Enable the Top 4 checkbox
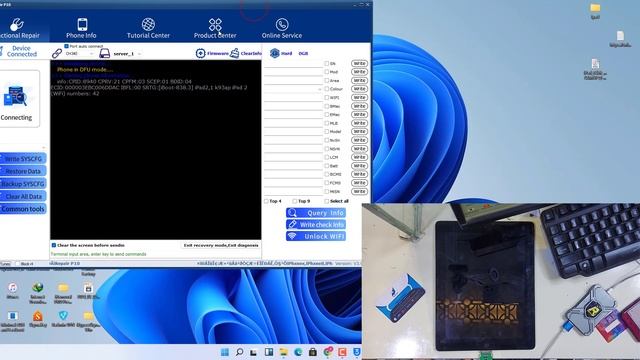The height and width of the screenshot is (360, 640). point(266,201)
